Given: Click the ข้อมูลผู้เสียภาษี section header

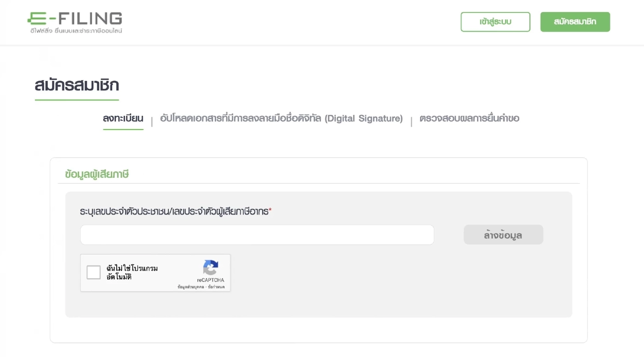Looking at the screenshot, I should [x=97, y=174].
